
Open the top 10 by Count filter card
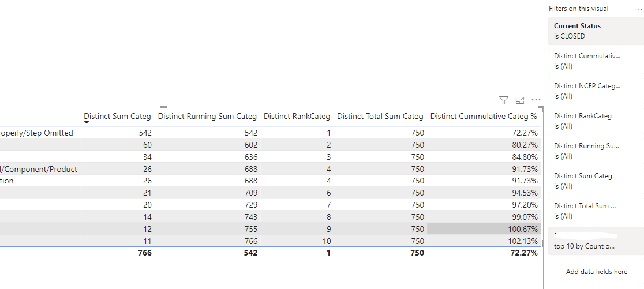click(597, 241)
